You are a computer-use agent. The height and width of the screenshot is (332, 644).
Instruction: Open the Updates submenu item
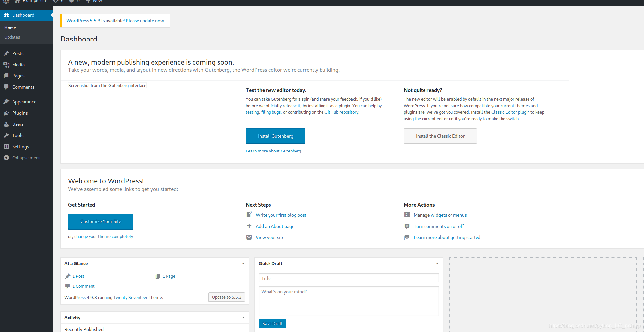click(12, 37)
